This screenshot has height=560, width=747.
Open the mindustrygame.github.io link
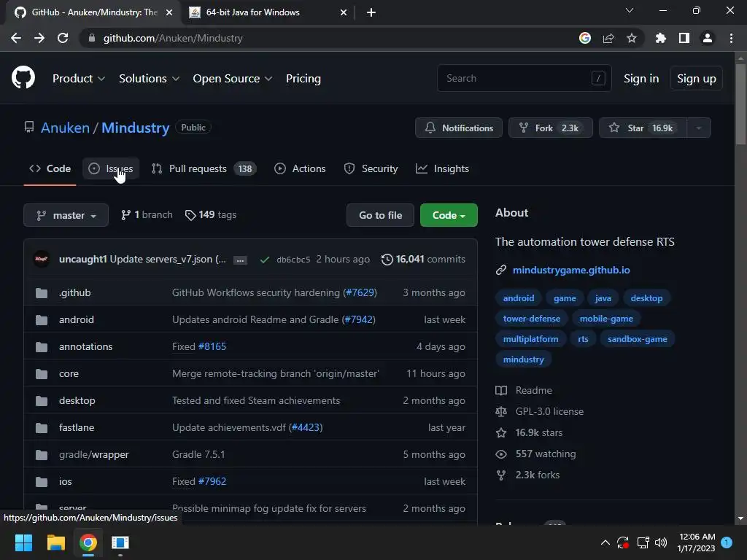[571, 270]
